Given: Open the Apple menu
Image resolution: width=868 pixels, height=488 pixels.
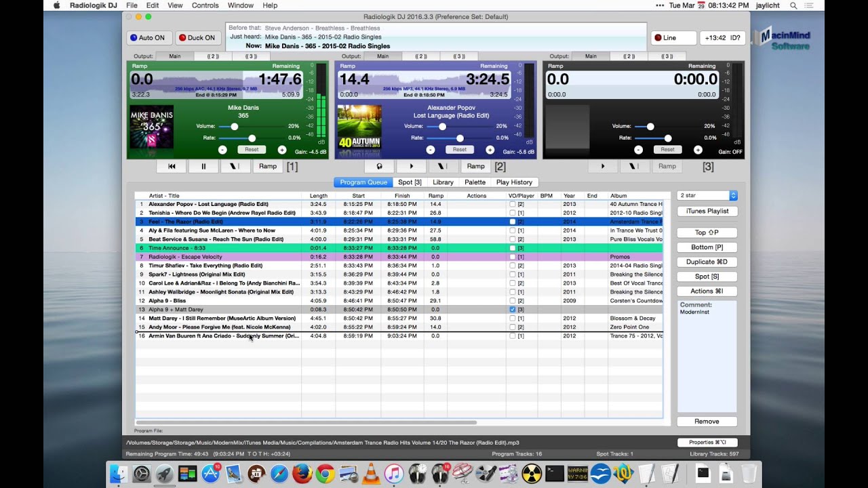Looking at the screenshot, I should pos(56,5).
